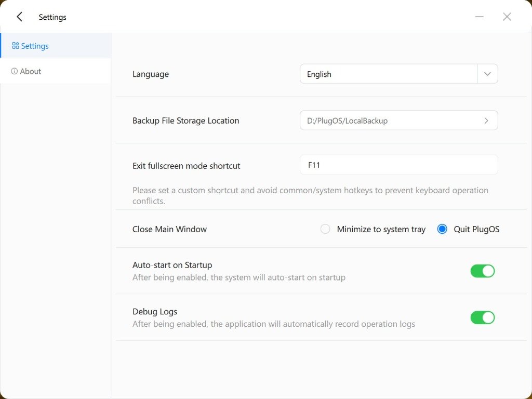532x399 pixels.
Task: Click the Debug Logs heading
Action: point(155,312)
